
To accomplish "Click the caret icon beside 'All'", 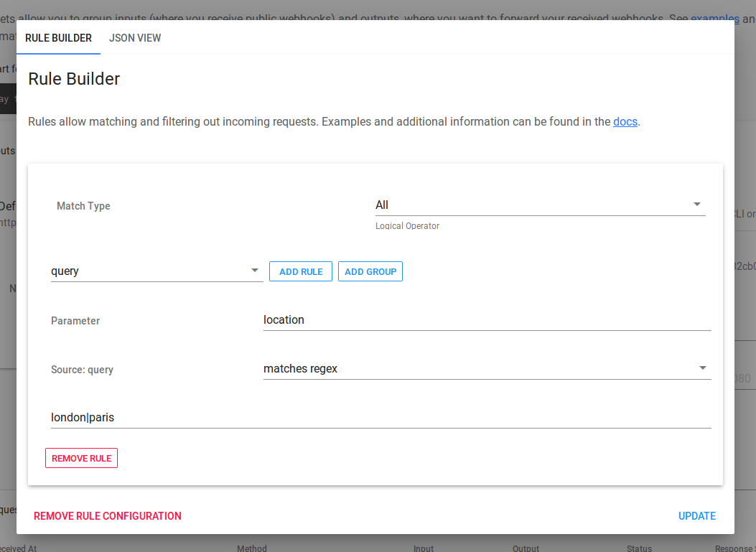I will pyautogui.click(x=696, y=204).
